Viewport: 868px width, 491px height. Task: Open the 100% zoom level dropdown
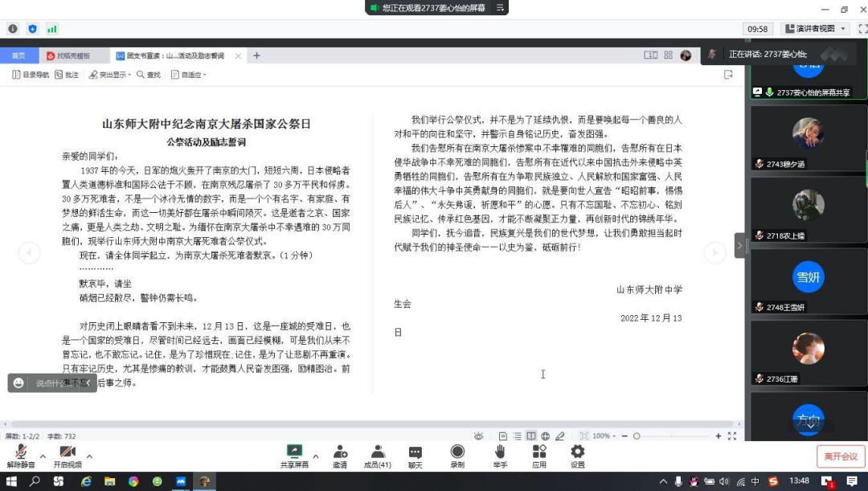tap(603, 436)
